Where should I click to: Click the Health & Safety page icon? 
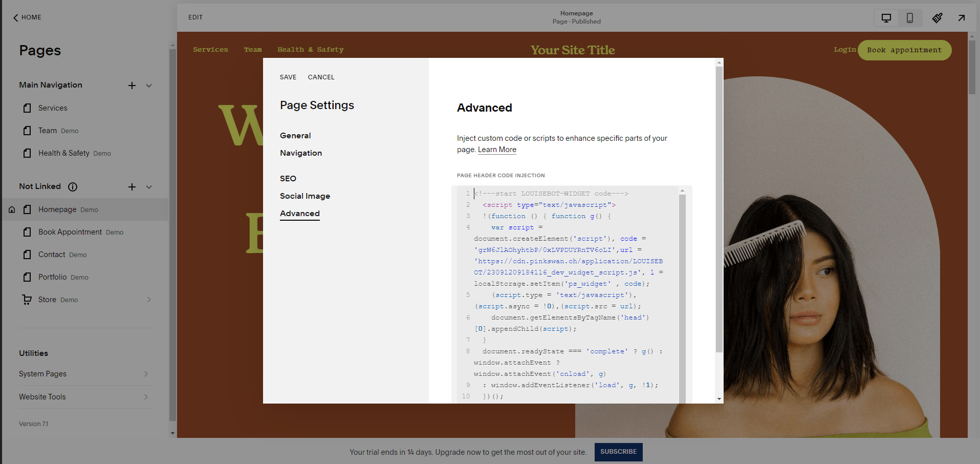pyautogui.click(x=27, y=153)
